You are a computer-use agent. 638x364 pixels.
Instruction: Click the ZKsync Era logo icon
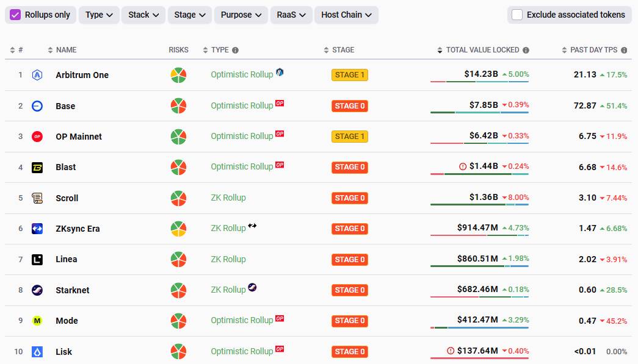coord(37,229)
